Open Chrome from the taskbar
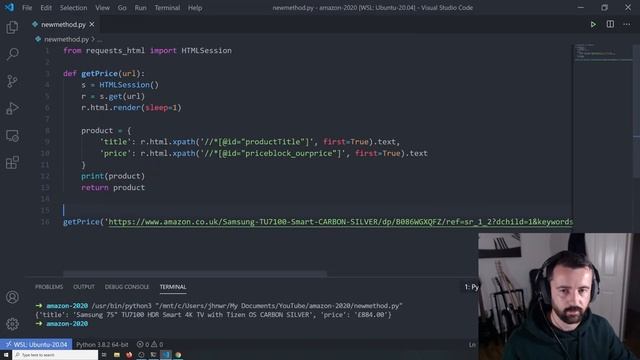 point(178,355)
